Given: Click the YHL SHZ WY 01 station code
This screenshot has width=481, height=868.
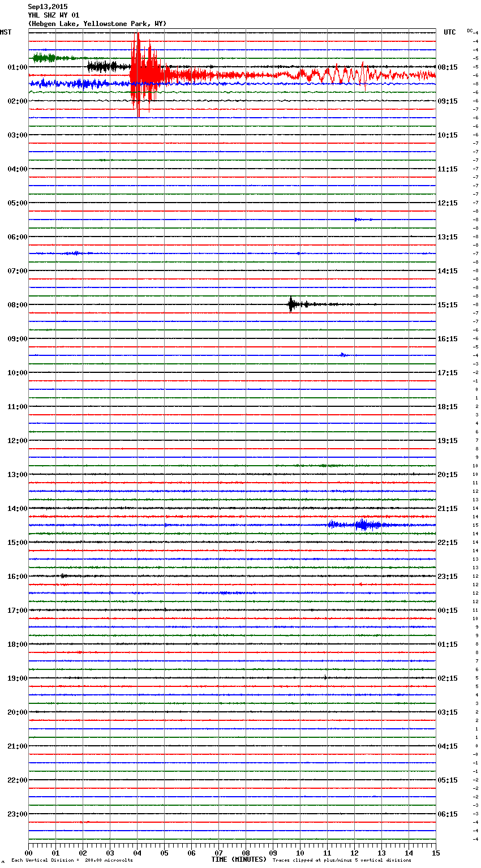Looking at the screenshot, I should coord(54,15).
